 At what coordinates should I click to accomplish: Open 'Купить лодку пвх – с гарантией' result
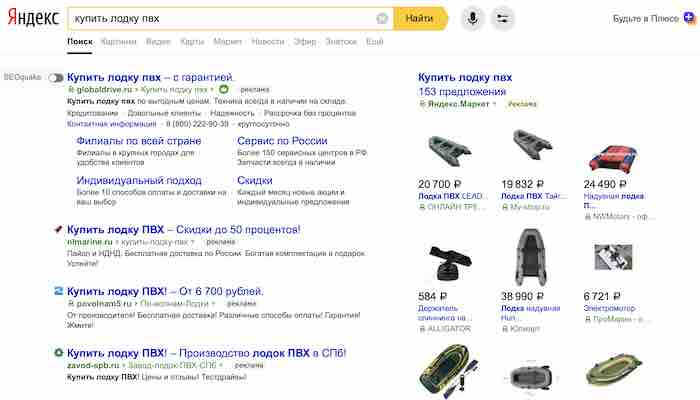pos(150,77)
